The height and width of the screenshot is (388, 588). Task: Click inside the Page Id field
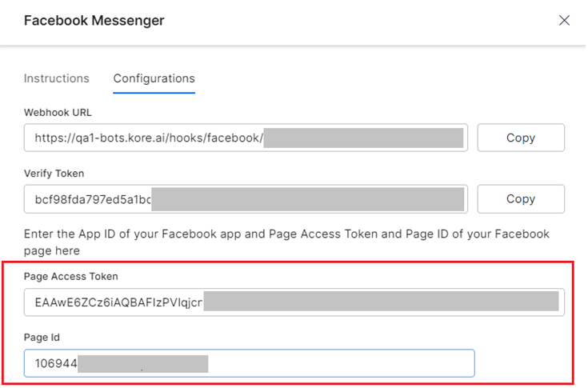[336, 363]
